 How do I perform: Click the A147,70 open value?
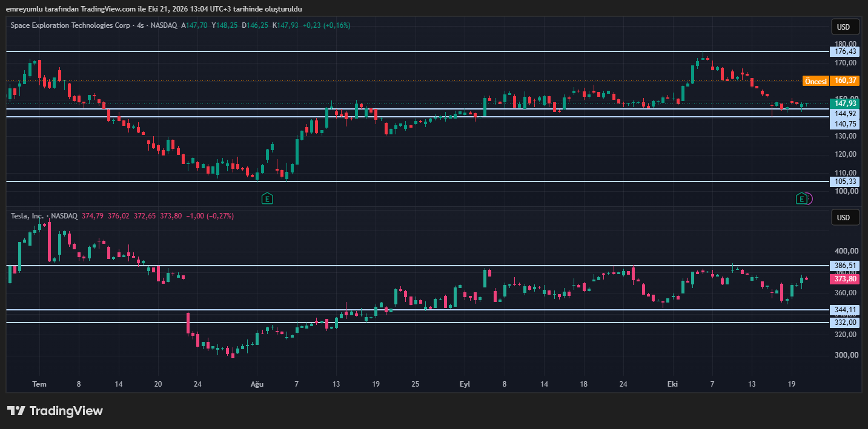click(x=194, y=25)
